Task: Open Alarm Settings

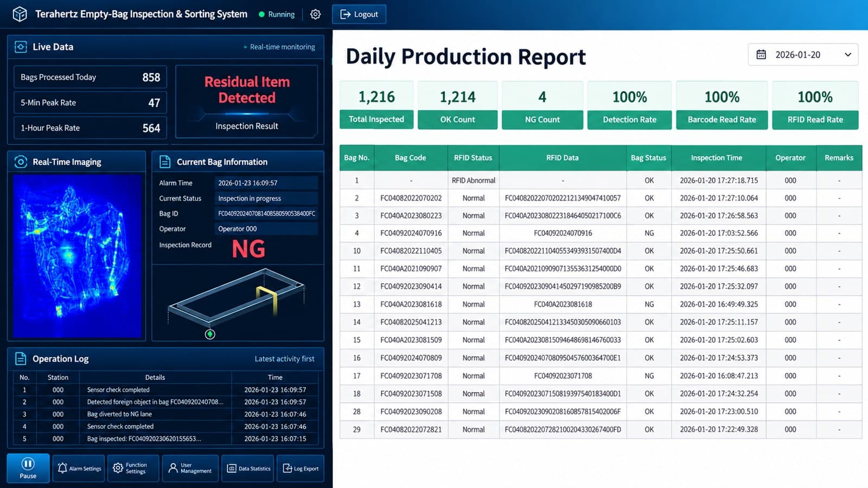Action: (x=79, y=468)
